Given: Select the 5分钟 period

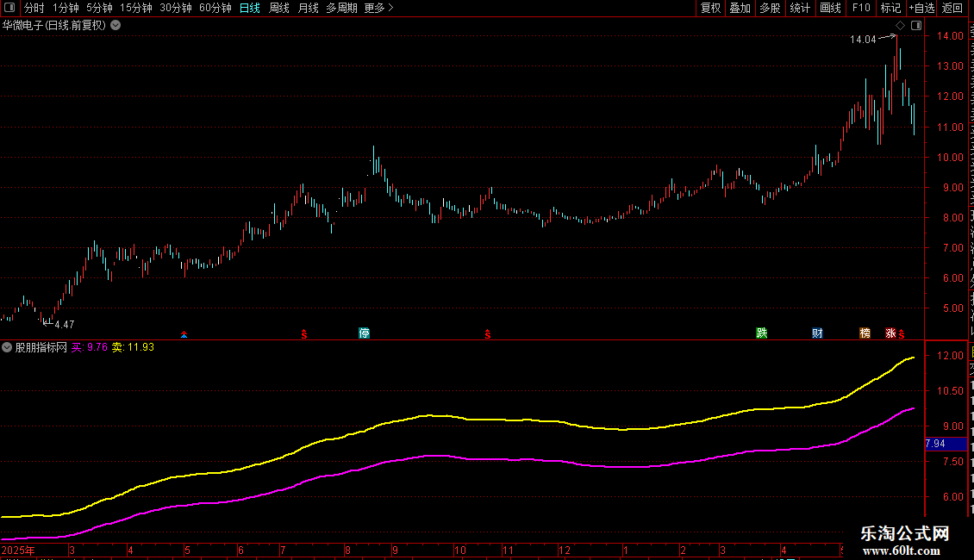Looking at the screenshot, I should 99,8.
